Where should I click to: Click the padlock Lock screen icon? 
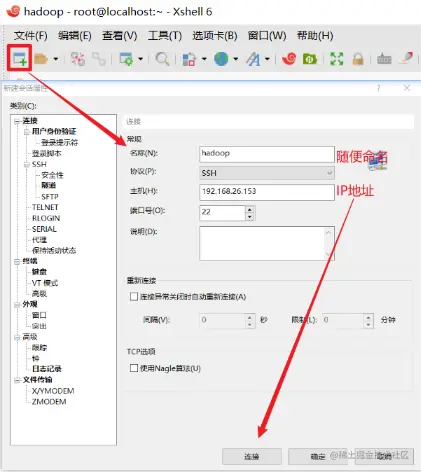(358, 59)
